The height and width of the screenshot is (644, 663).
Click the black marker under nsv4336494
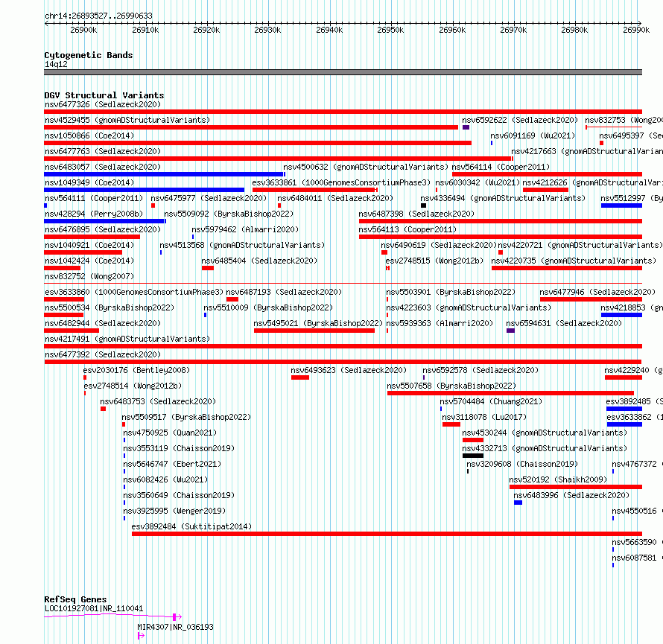[x=423, y=205]
